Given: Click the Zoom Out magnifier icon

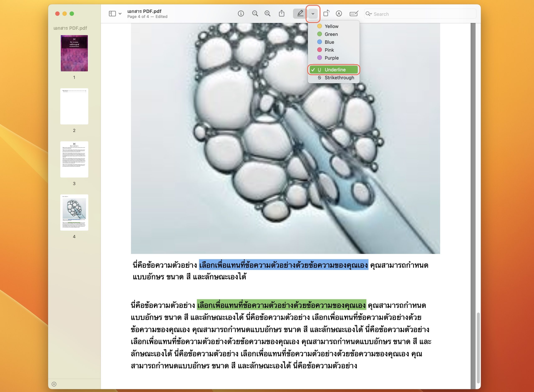Looking at the screenshot, I should (255, 14).
